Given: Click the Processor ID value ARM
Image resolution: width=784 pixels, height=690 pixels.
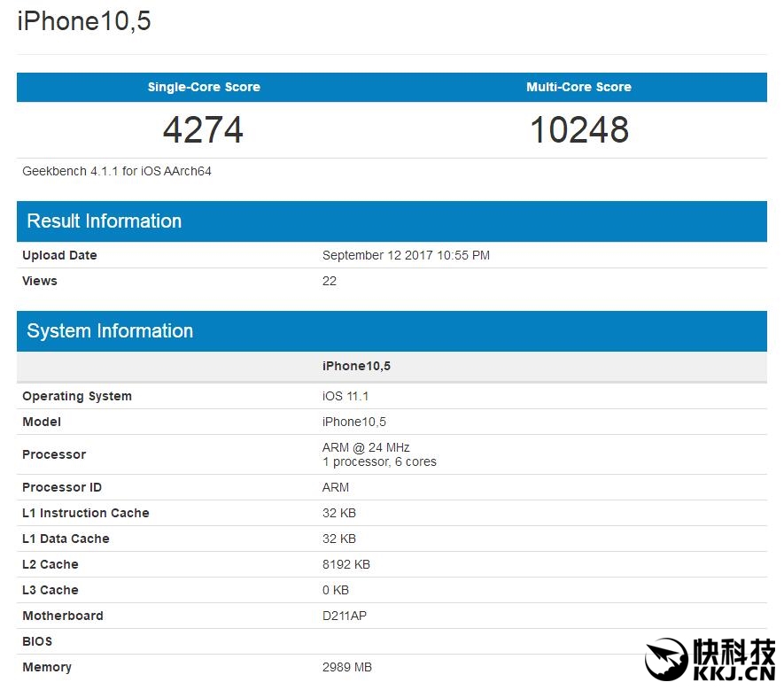Looking at the screenshot, I should pos(336,487).
